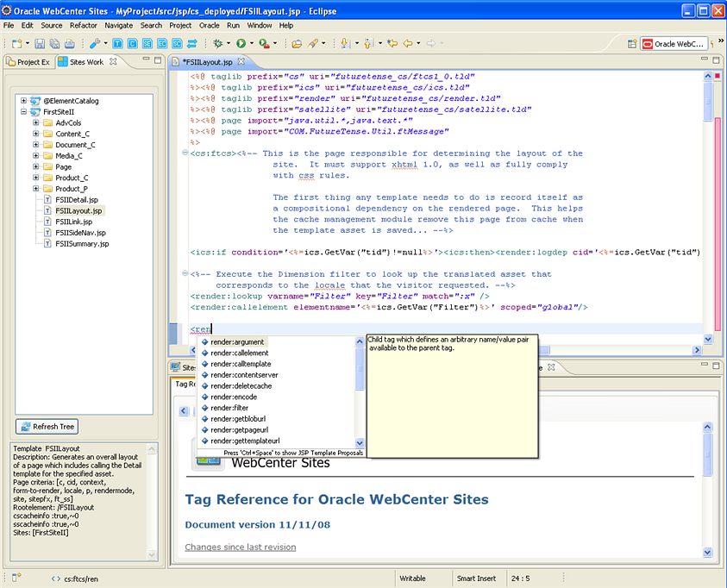This screenshot has height=588, width=727.
Task: Open the Refactor menu
Action: [x=84, y=25]
